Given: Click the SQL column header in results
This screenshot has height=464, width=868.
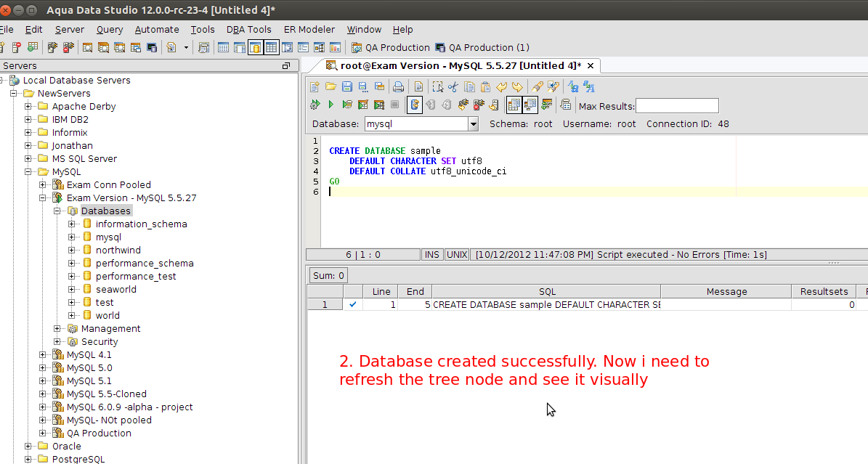Looking at the screenshot, I should [x=546, y=291].
